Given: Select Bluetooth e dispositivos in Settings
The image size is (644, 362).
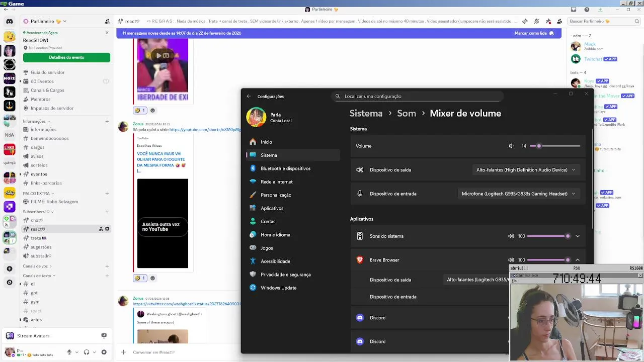Looking at the screenshot, I should pos(293,168).
